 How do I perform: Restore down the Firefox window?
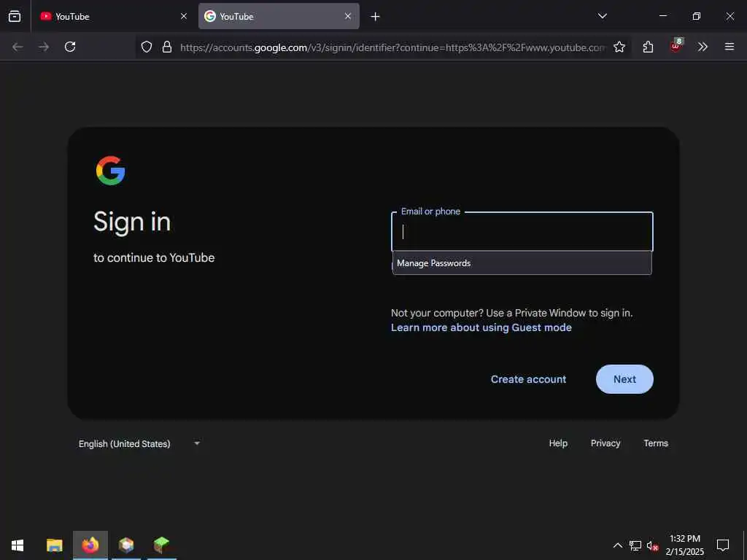pos(697,16)
